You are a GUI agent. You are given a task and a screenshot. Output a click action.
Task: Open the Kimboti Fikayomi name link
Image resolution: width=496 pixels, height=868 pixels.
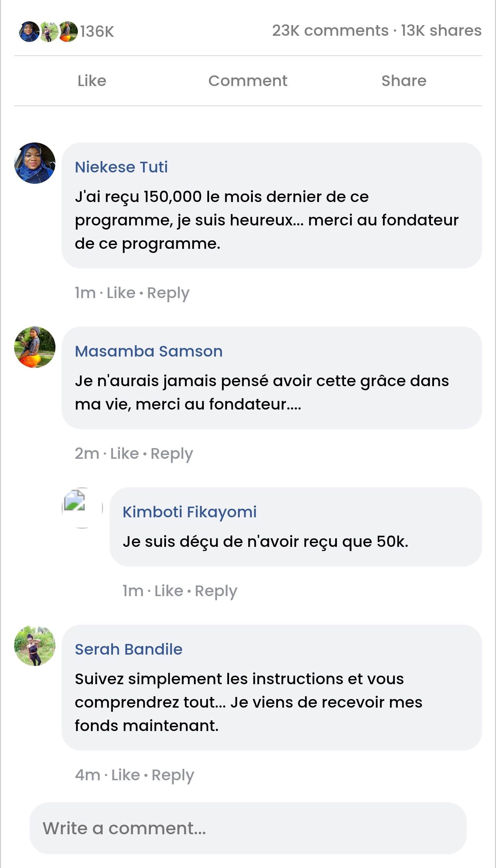pos(189,512)
